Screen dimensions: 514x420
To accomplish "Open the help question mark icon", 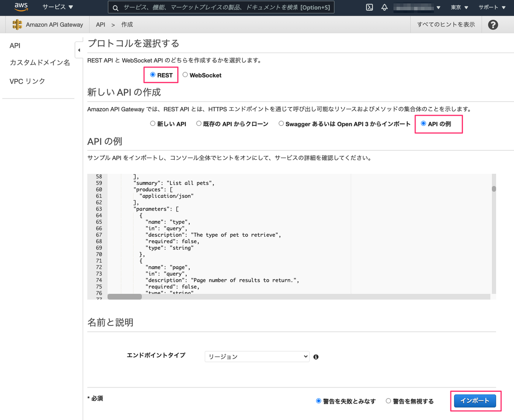I will click(493, 25).
